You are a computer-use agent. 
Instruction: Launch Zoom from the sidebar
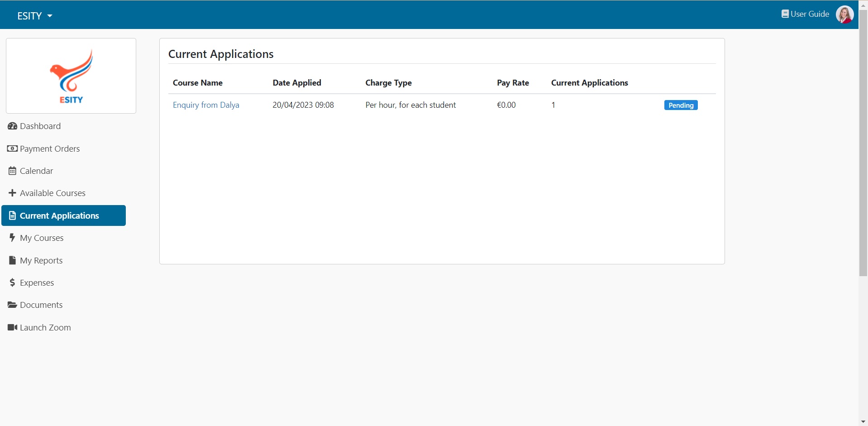click(45, 327)
